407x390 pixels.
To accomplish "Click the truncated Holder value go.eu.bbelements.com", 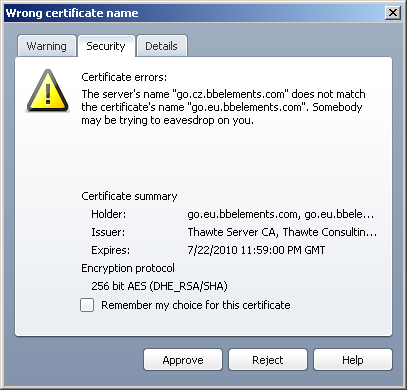I will pos(281,214).
